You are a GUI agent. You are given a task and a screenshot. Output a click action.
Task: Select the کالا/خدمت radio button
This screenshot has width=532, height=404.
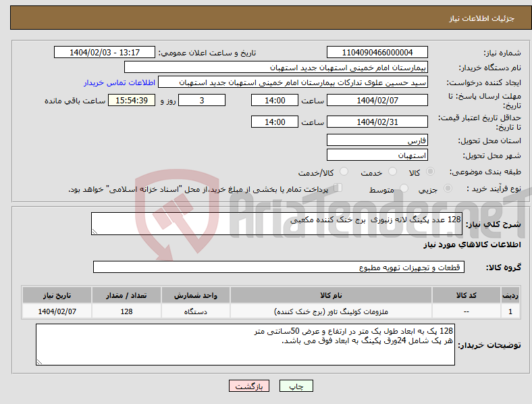[344, 172]
